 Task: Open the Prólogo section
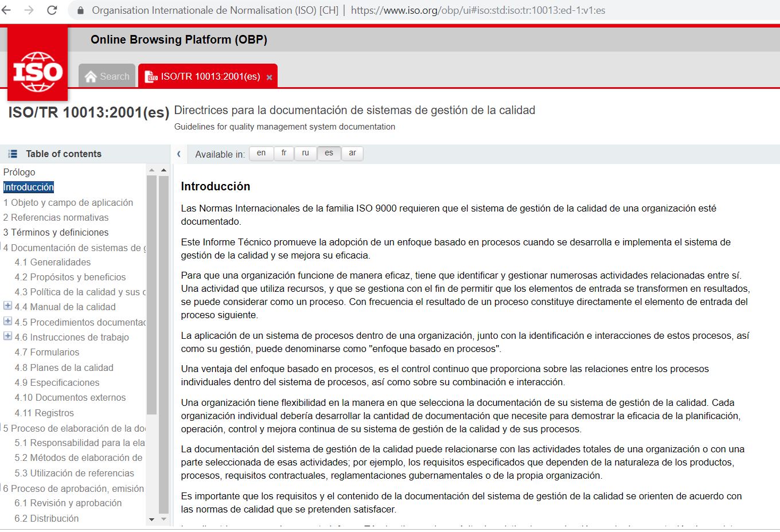click(x=19, y=172)
